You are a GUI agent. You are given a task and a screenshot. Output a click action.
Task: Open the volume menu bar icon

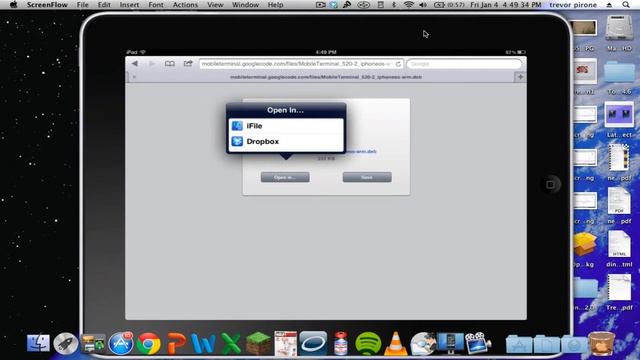click(x=423, y=5)
